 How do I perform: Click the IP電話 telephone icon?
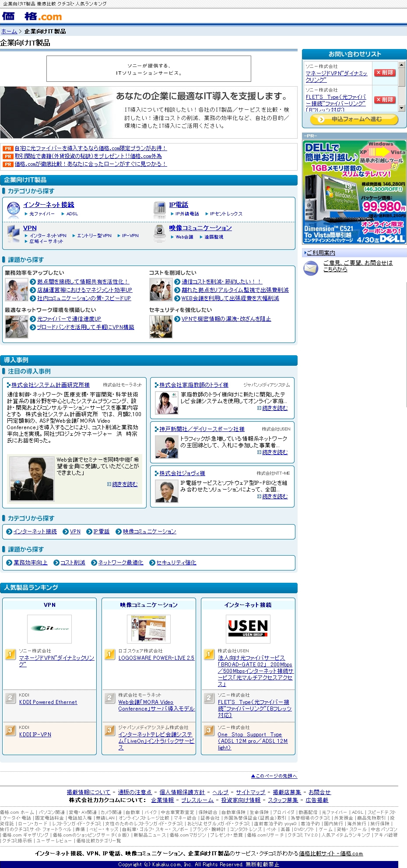(160, 210)
